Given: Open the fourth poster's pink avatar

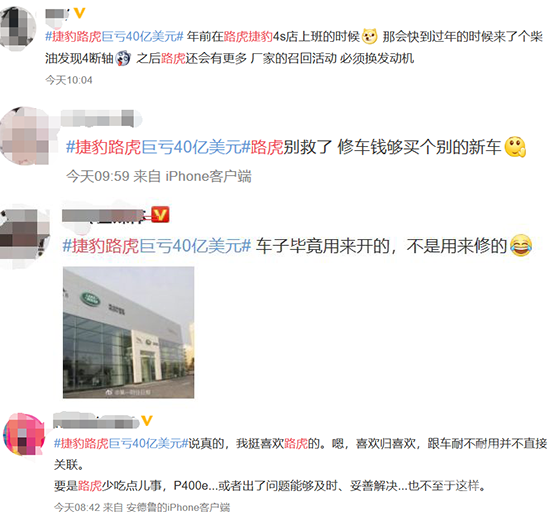Looking at the screenshot, I should [24, 435].
